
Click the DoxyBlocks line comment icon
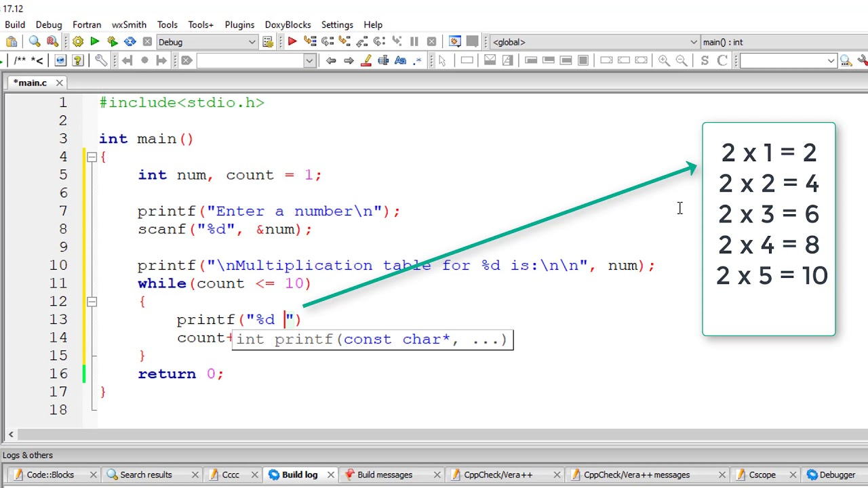tap(36, 60)
